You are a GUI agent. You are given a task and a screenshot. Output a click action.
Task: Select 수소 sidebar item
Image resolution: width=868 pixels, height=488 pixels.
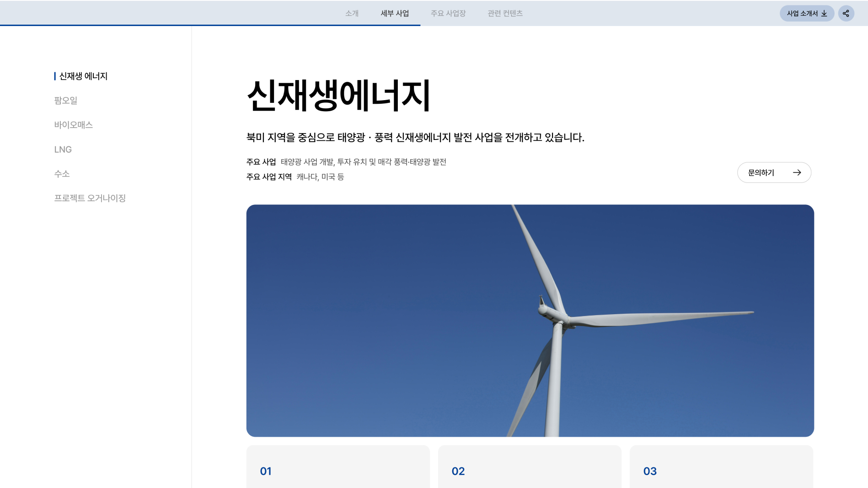click(62, 174)
